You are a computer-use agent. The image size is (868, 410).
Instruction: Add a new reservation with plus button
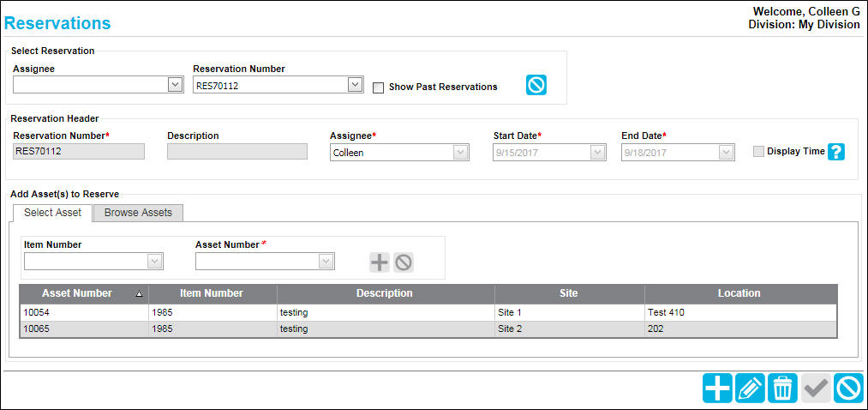717,388
